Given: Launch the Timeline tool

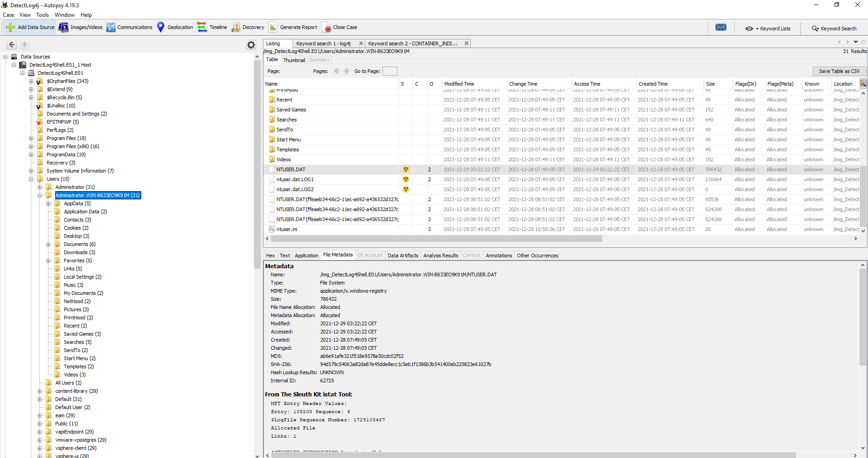Looking at the screenshot, I should click(202, 27).
